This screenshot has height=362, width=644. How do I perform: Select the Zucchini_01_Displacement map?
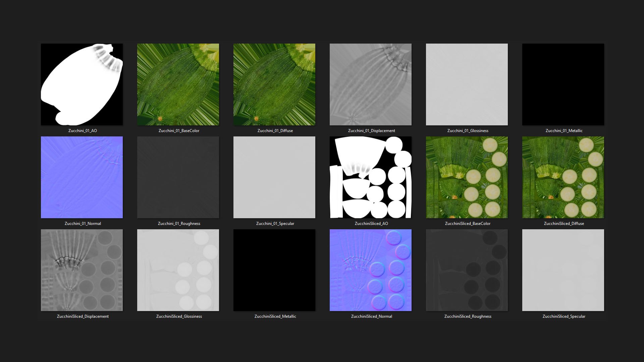click(x=371, y=84)
